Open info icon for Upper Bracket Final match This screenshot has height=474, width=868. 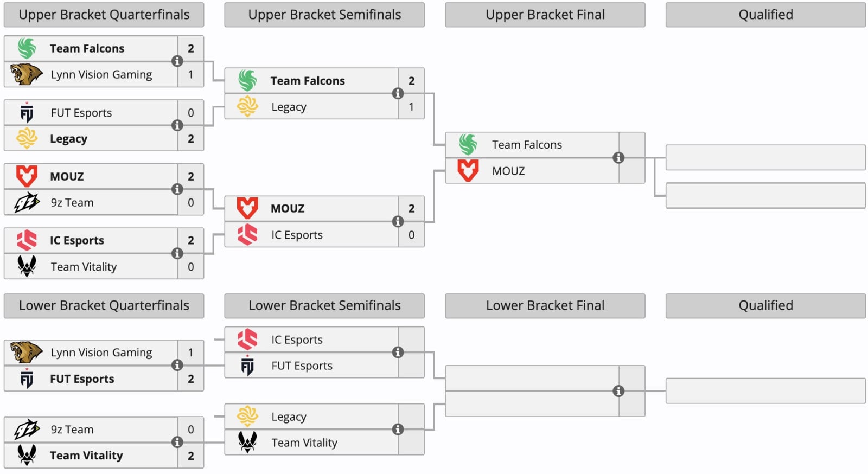[618, 158]
